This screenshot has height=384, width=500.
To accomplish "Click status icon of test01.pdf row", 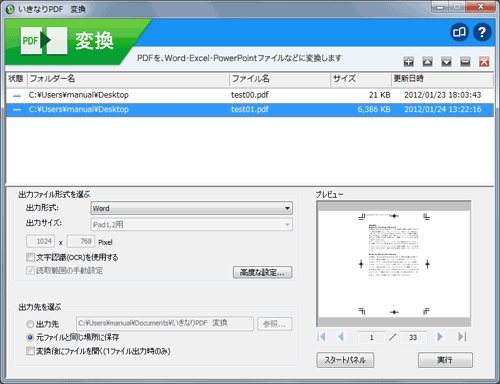I will pos(17,110).
